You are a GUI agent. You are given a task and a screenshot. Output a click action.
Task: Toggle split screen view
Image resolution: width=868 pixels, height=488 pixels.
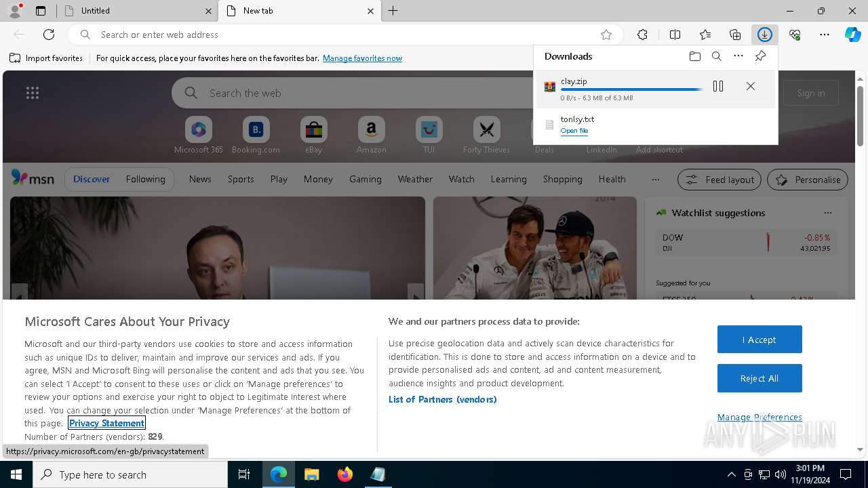click(675, 35)
